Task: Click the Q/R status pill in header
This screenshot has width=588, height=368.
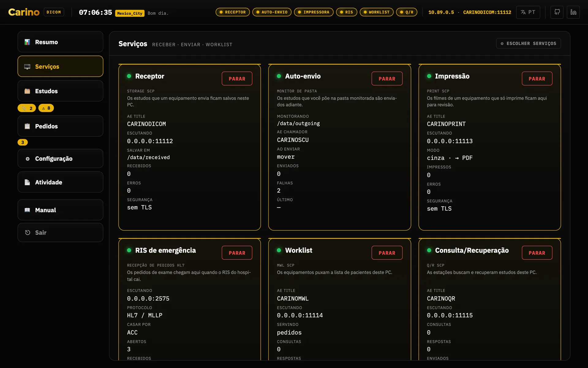Action: point(406,12)
